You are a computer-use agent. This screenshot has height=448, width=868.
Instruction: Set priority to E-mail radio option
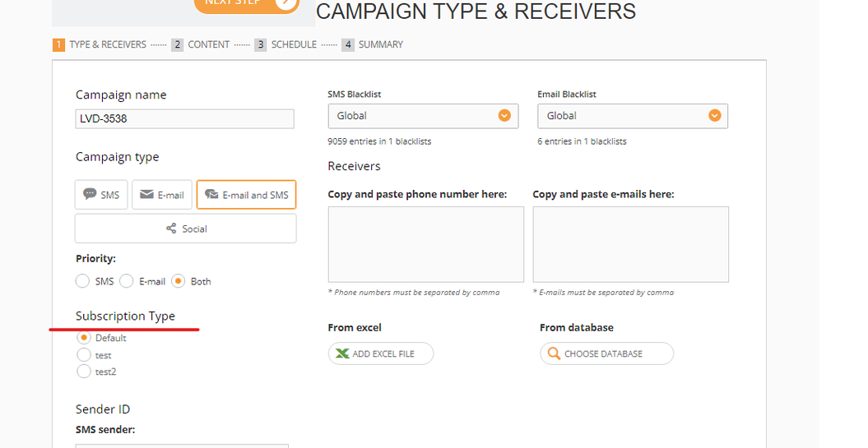click(127, 281)
